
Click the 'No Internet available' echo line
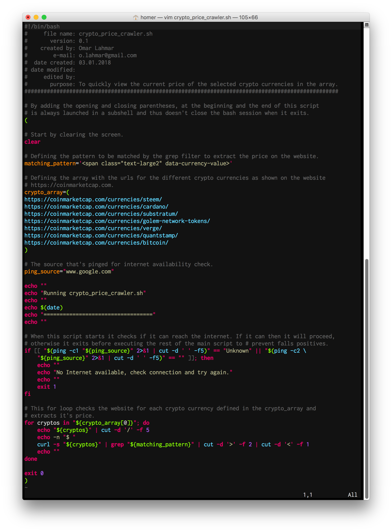135,372
